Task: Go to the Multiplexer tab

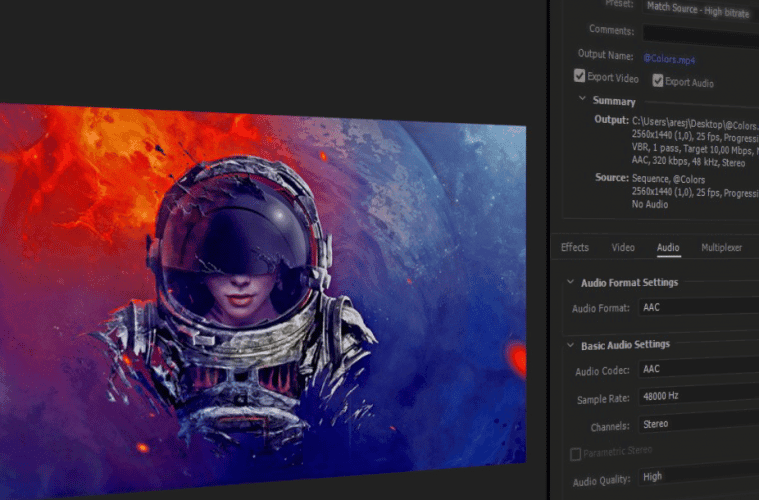Action: click(721, 247)
